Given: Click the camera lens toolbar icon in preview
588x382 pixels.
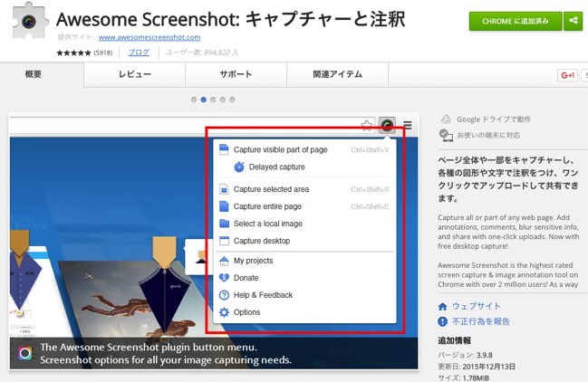Looking at the screenshot, I should 387,125.
